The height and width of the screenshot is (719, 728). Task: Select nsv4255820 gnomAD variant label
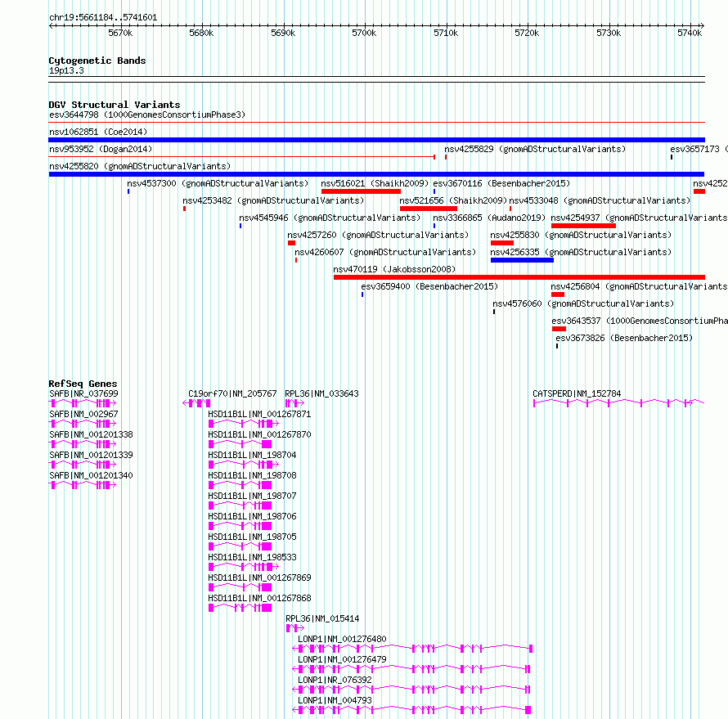pyautogui.click(x=140, y=166)
